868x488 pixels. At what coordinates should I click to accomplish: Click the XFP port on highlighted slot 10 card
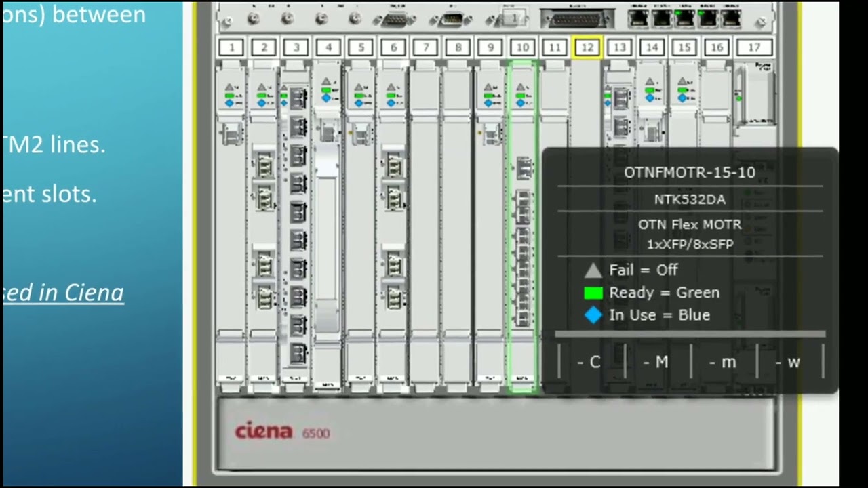click(x=523, y=167)
